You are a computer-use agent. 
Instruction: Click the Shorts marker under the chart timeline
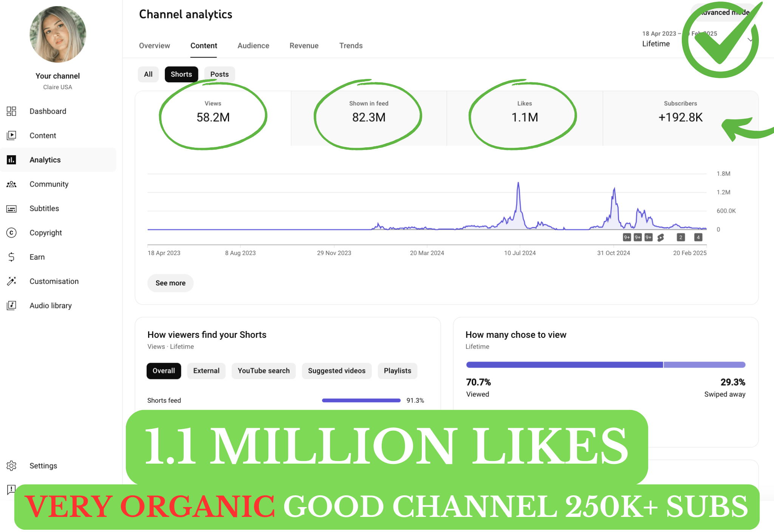click(x=661, y=237)
